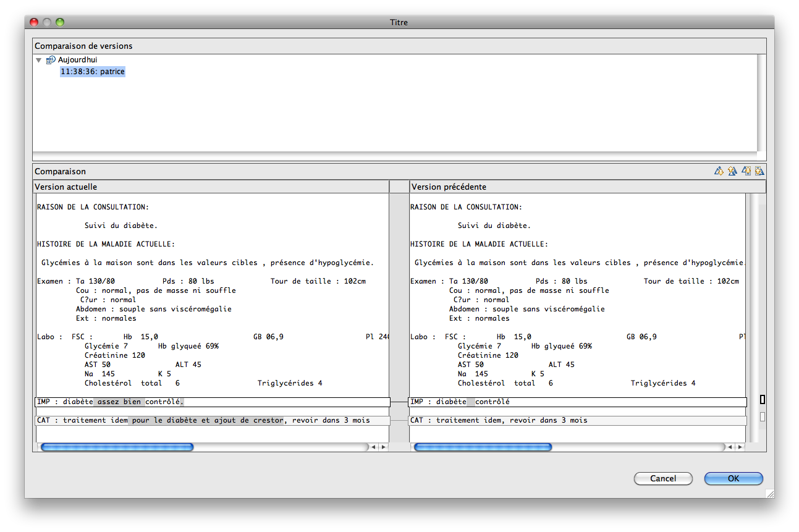Click the CAT line mentioning "ajout de crestor"
799x532 pixels.
213,420
